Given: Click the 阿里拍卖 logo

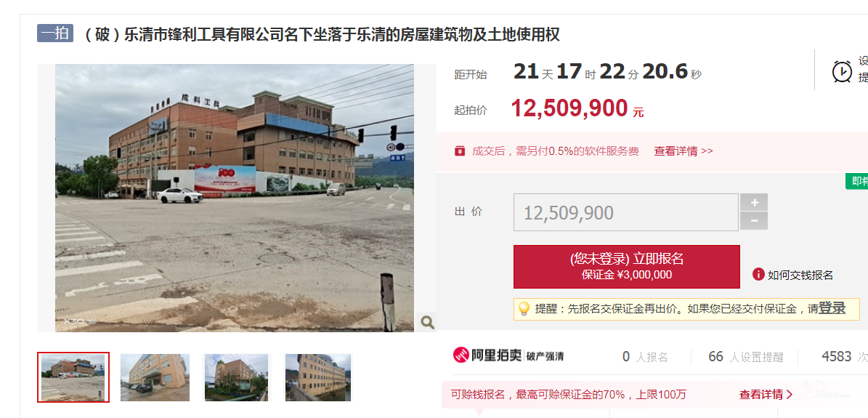Looking at the screenshot, I should coord(487,355).
